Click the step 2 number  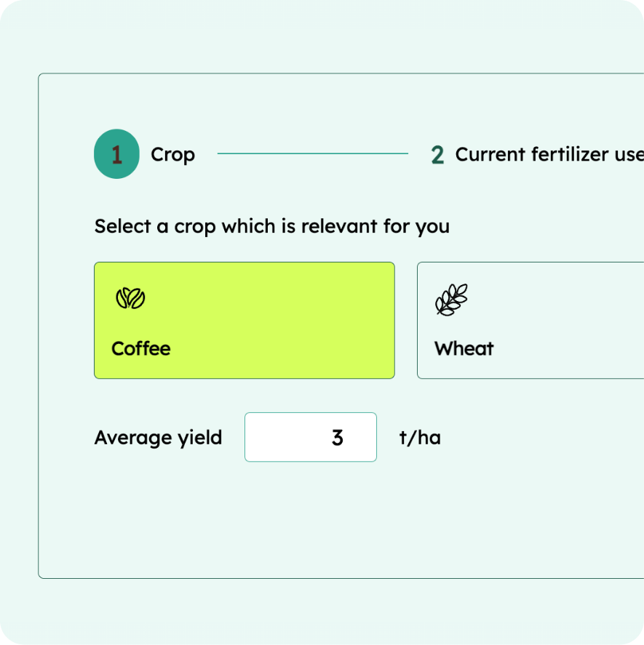click(x=437, y=155)
